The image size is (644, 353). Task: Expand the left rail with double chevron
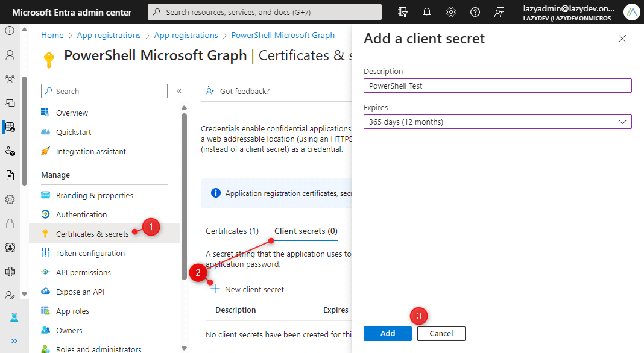(x=14, y=341)
